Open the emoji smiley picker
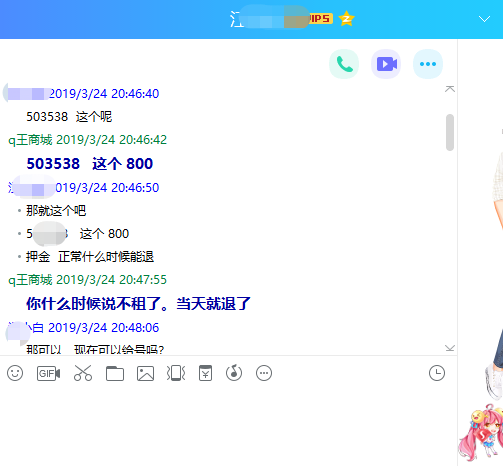 click(x=15, y=373)
